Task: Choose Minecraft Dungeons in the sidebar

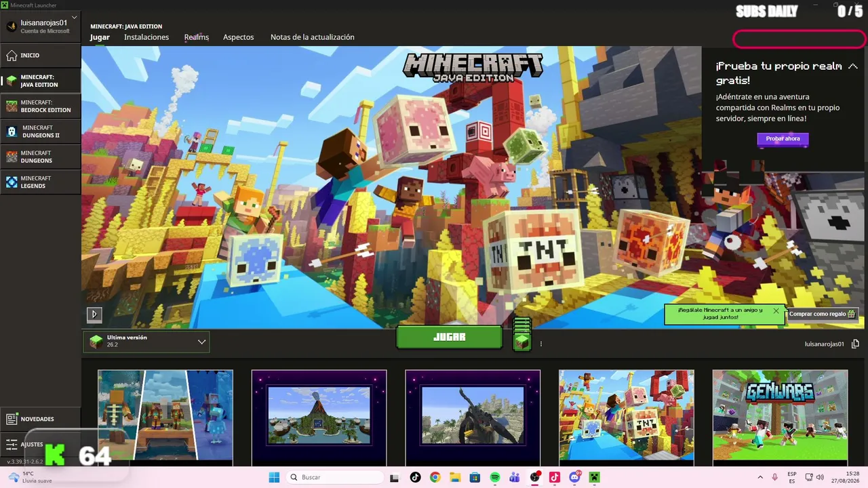Action: (41, 157)
